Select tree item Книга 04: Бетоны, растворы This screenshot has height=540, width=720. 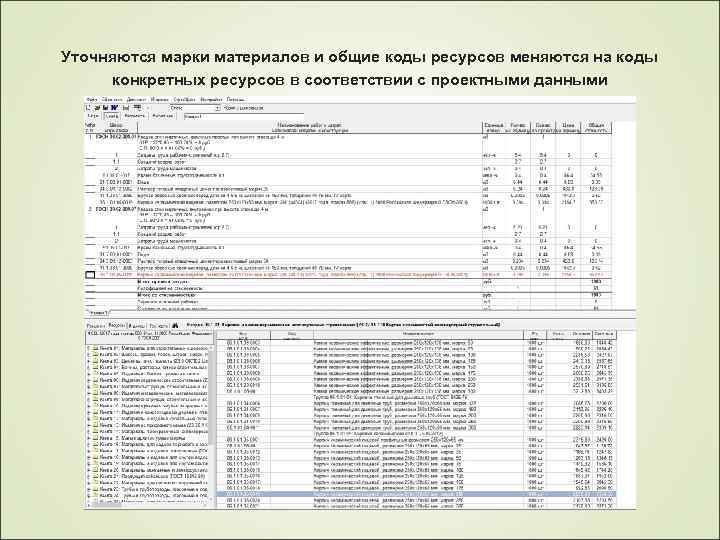click(154, 367)
